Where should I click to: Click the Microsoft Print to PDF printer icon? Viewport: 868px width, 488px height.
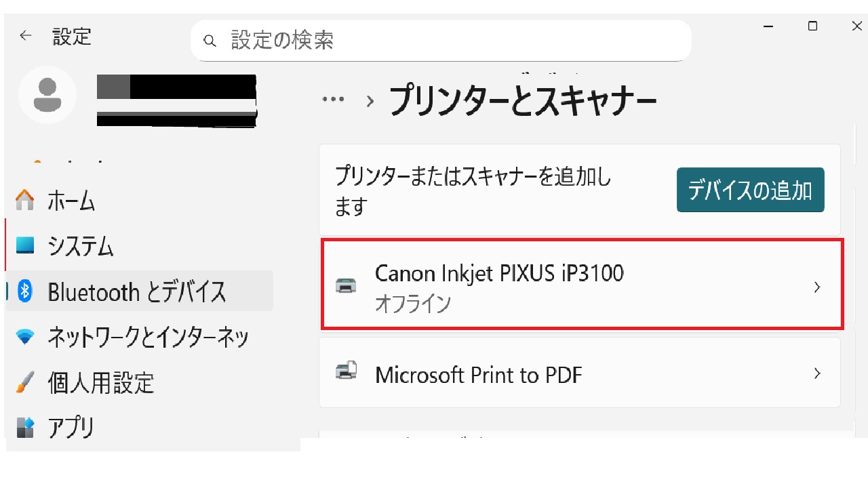[347, 371]
